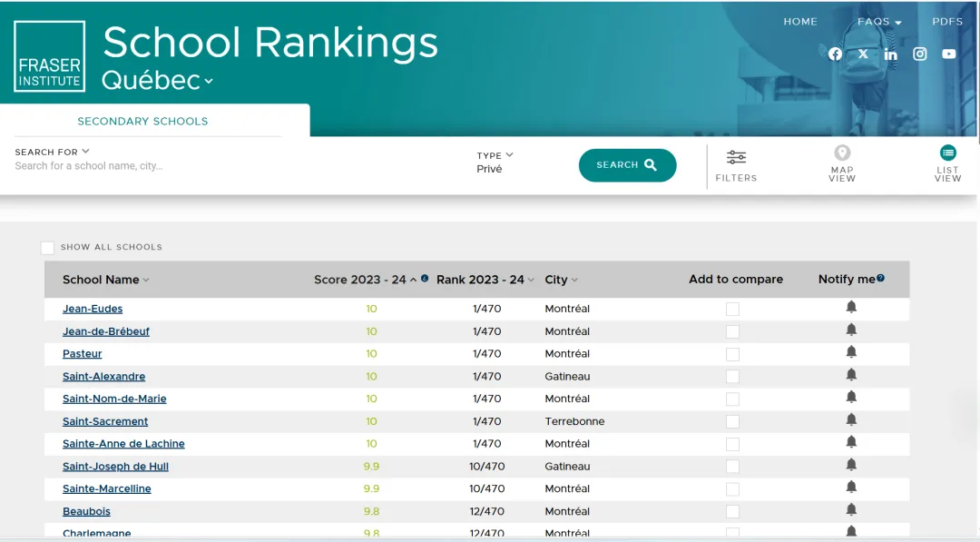This screenshot has width=980, height=542.
Task: Click the notify bell for Beaubois
Action: click(x=851, y=509)
